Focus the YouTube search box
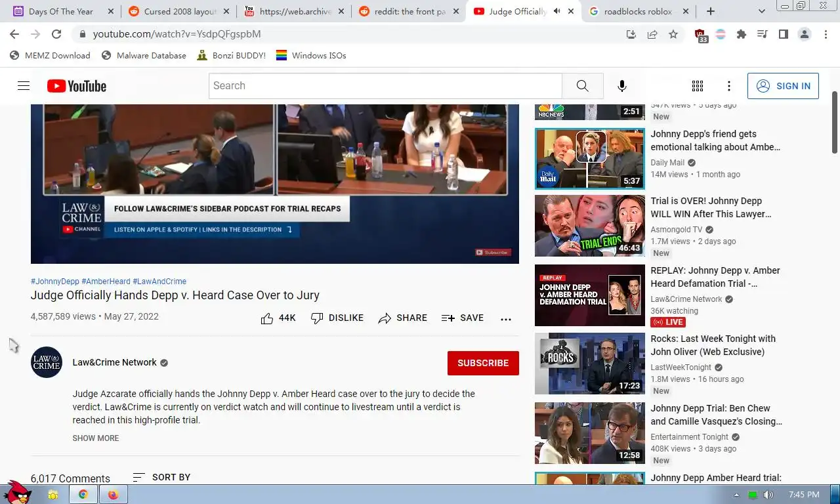This screenshot has height=504, width=840. coord(385,86)
